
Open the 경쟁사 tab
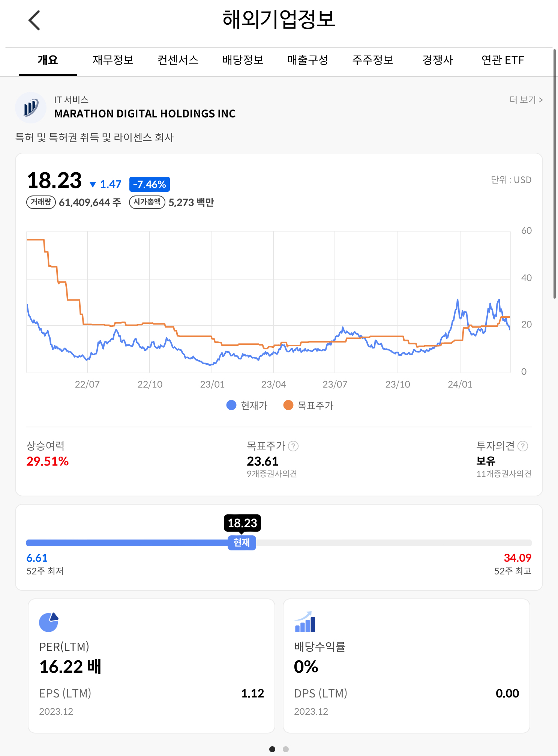pyautogui.click(x=438, y=60)
